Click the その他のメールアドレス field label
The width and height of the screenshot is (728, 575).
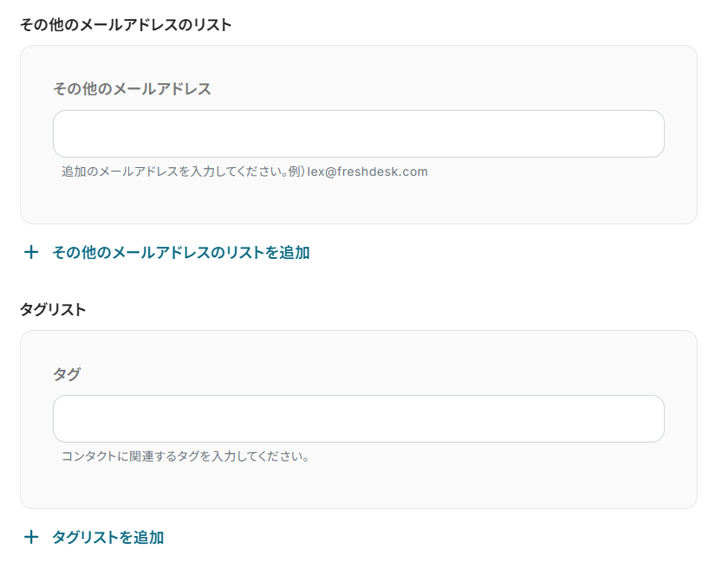pos(132,88)
